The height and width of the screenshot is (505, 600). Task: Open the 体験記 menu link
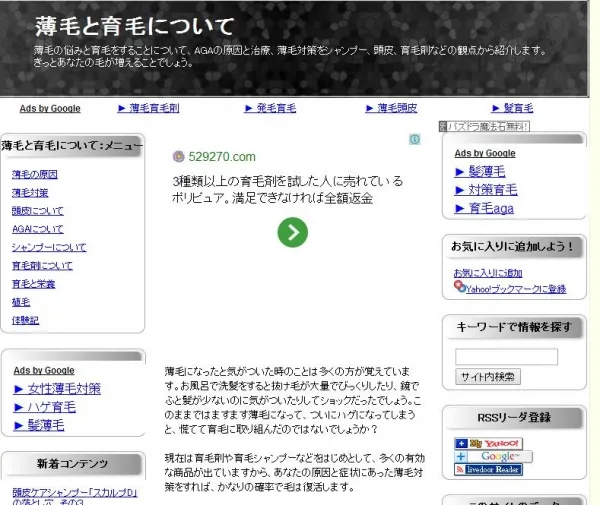click(x=26, y=320)
